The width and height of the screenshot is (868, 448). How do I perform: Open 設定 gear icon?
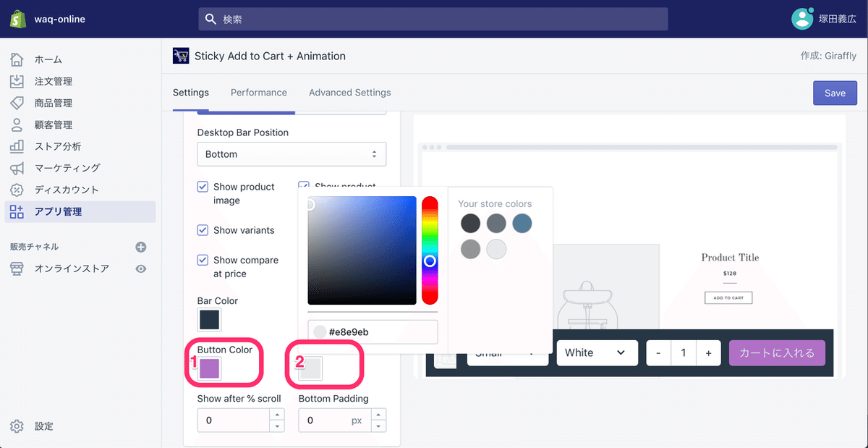(x=17, y=426)
